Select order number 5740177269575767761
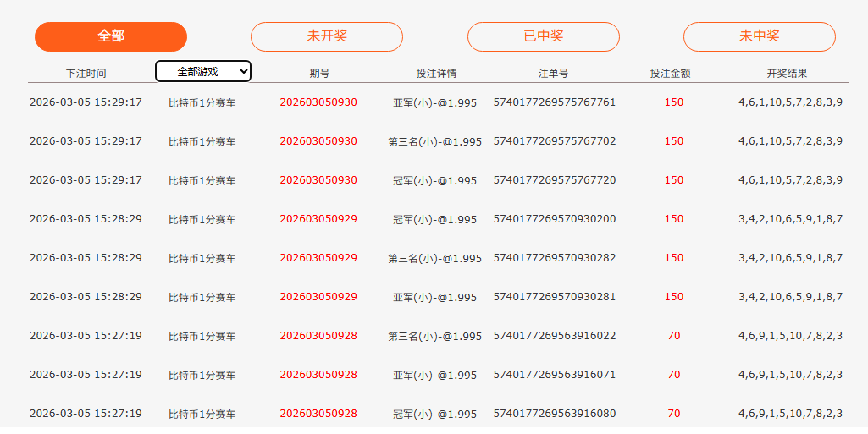 tap(554, 102)
